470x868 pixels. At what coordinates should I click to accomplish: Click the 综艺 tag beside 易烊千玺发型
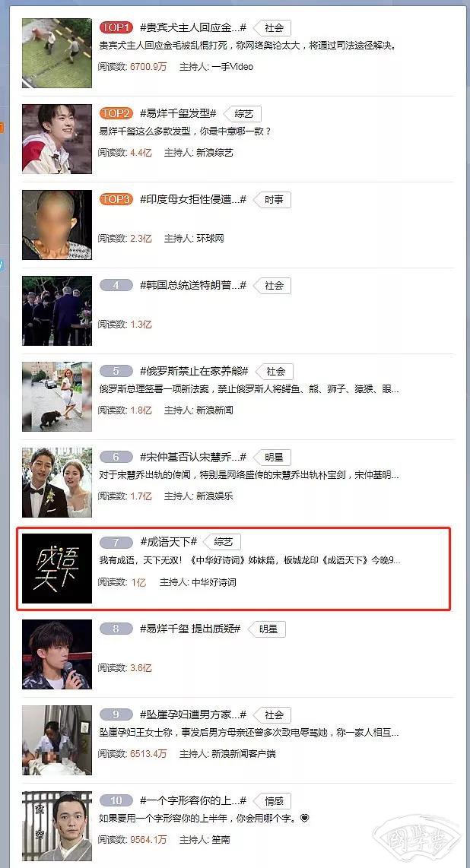[x=243, y=113]
